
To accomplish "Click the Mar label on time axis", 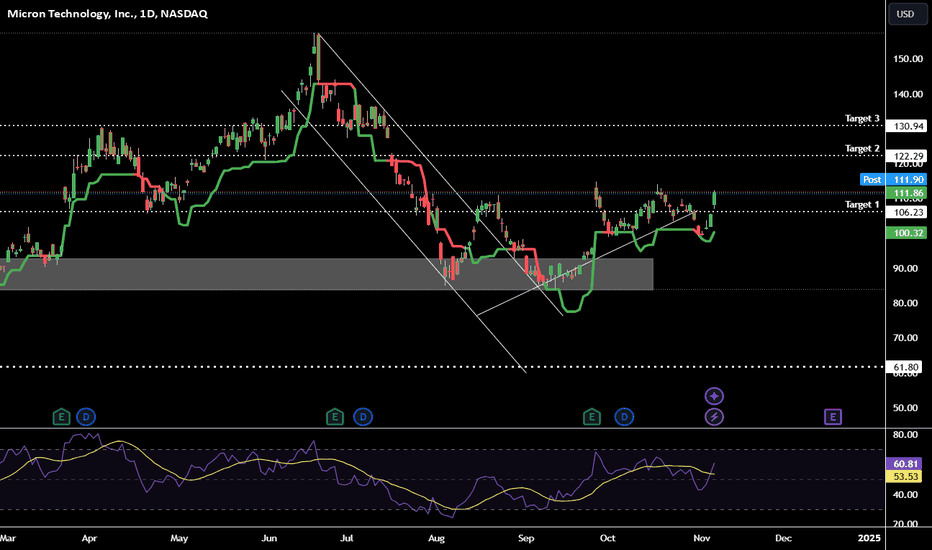I will pos(8,538).
